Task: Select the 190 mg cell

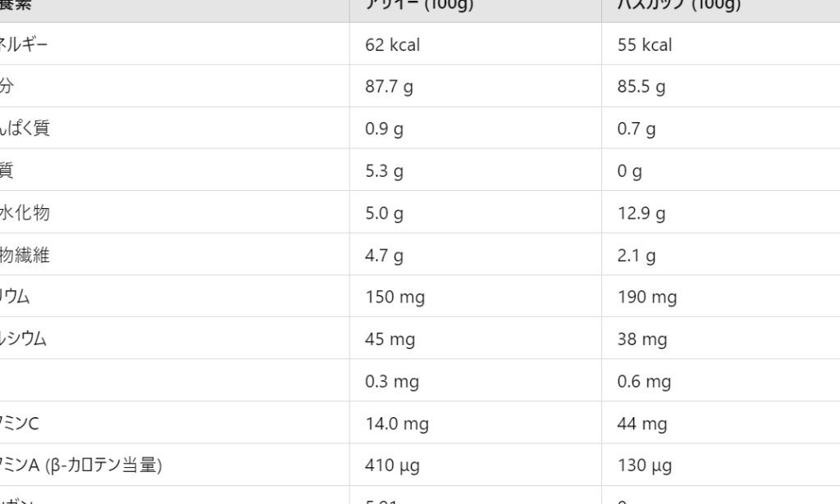Action: [x=647, y=297]
